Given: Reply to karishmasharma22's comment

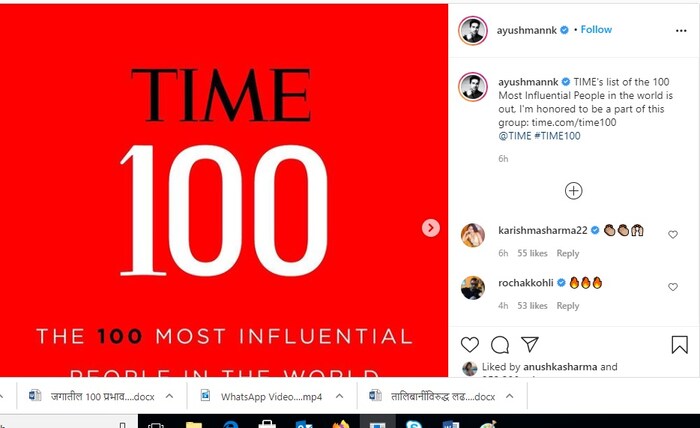Looking at the screenshot, I should coord(568,254).
